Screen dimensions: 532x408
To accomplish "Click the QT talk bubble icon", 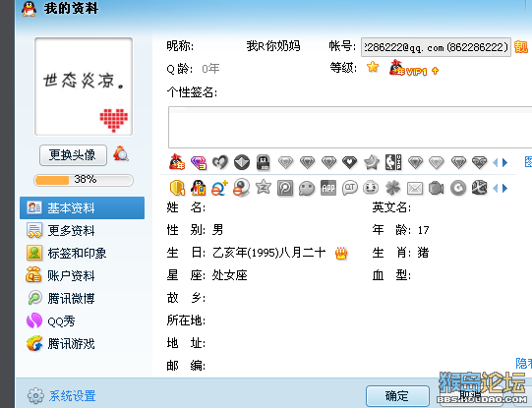I will pos(350,188).
